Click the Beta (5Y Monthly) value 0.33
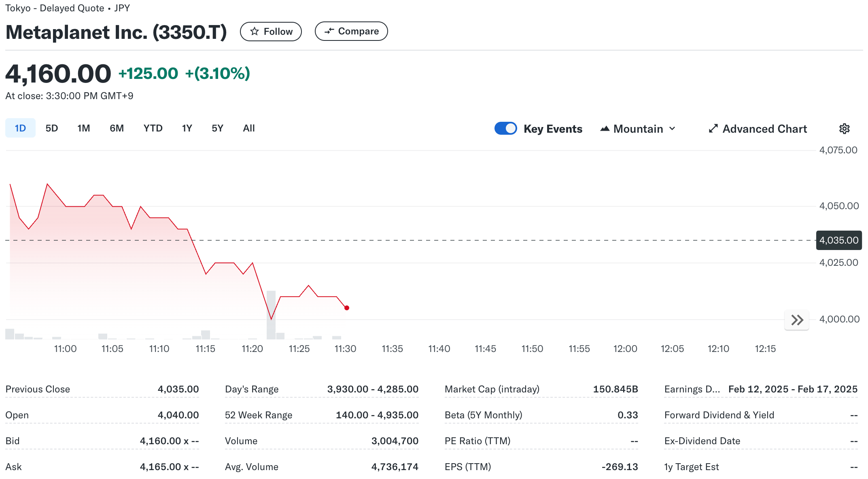Viewport: 868px width, 479px height. [x=628, y=415]
